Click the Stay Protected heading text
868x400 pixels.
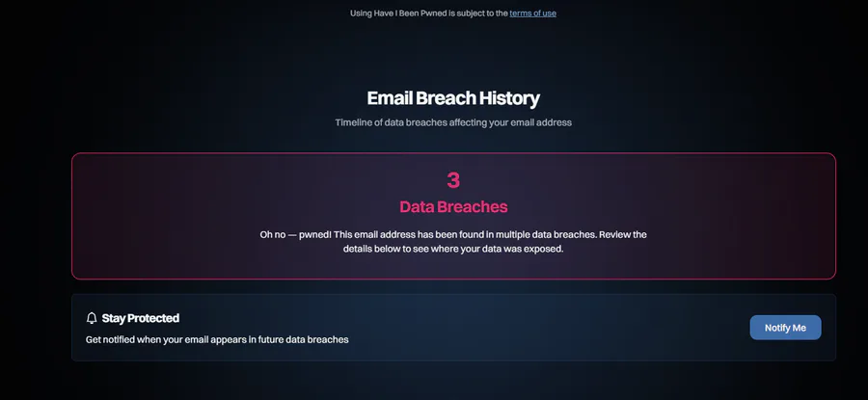[141, 318]
